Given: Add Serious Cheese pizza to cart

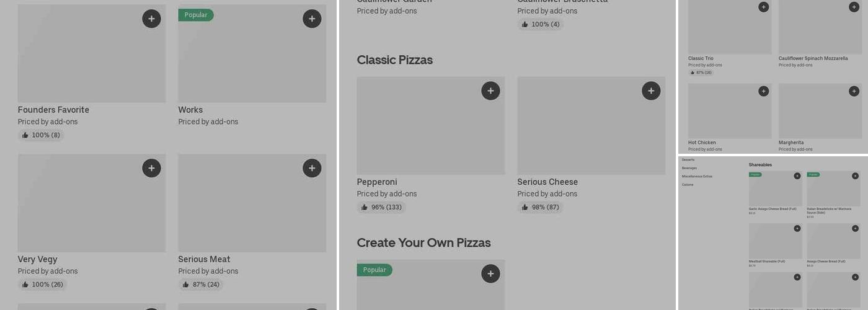Looking at the screenshot, I should (x=651, y=91).
